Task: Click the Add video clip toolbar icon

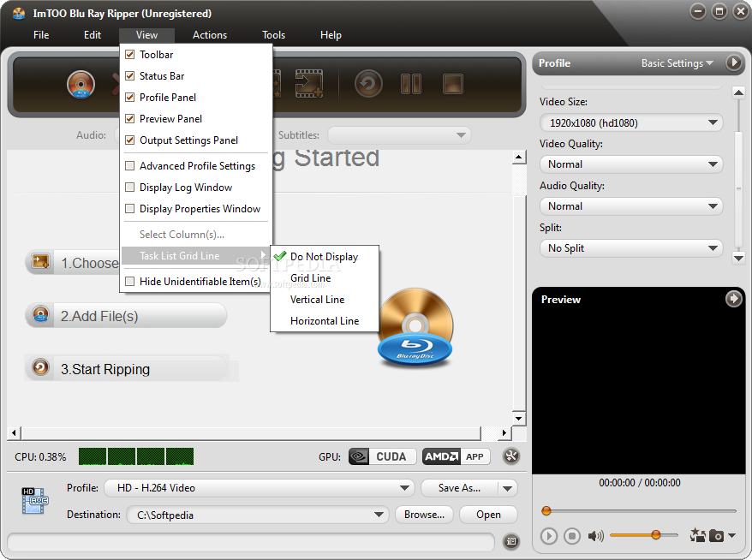Action: pos(309,84)
